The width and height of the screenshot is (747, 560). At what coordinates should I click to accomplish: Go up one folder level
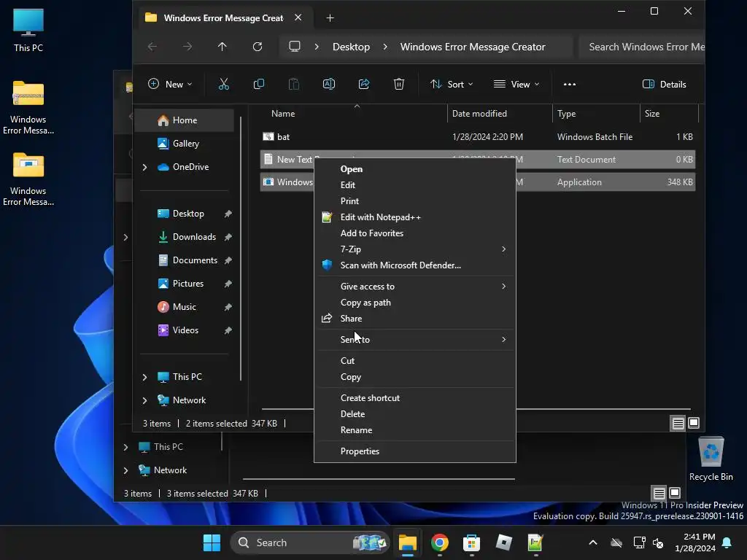pyautogui.click(x=222, y=47)
